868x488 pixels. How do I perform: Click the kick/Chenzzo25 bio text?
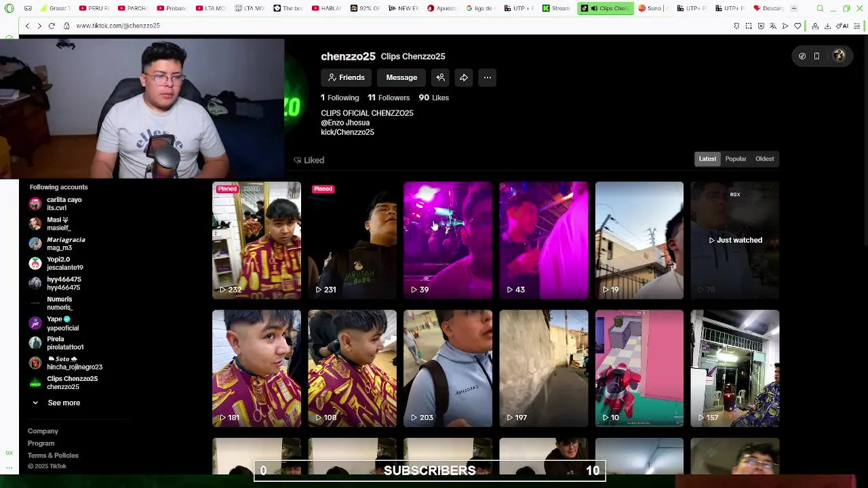(x=347, y=132)
